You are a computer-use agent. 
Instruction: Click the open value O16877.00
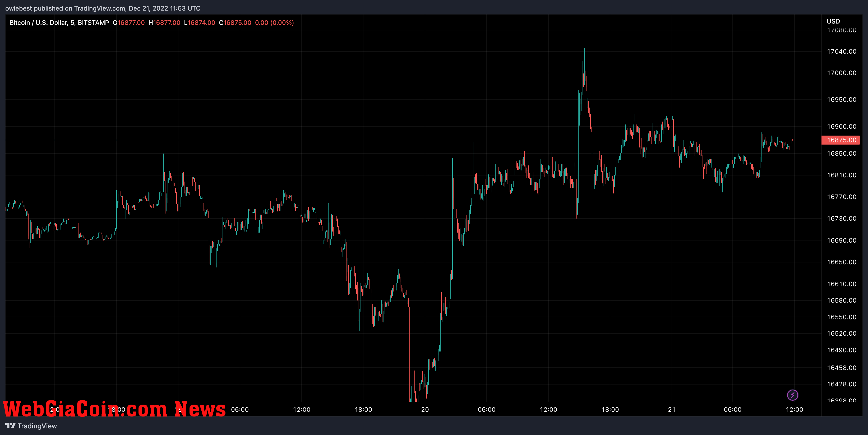(129, 22)
